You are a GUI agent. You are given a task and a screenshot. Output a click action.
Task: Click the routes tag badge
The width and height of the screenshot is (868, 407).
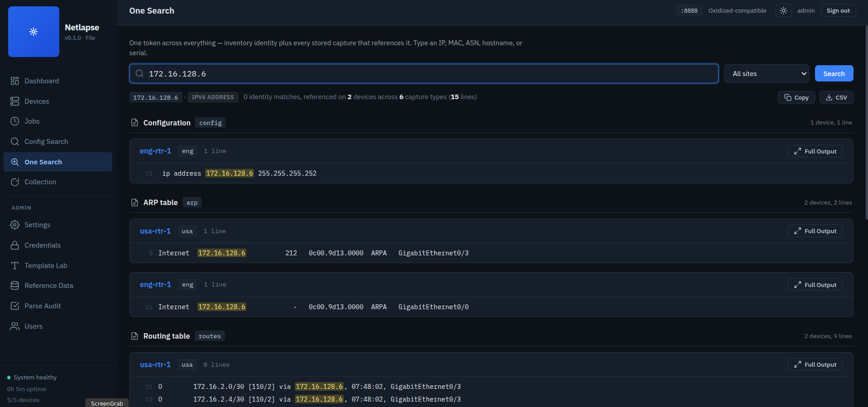tap(210, 336)
